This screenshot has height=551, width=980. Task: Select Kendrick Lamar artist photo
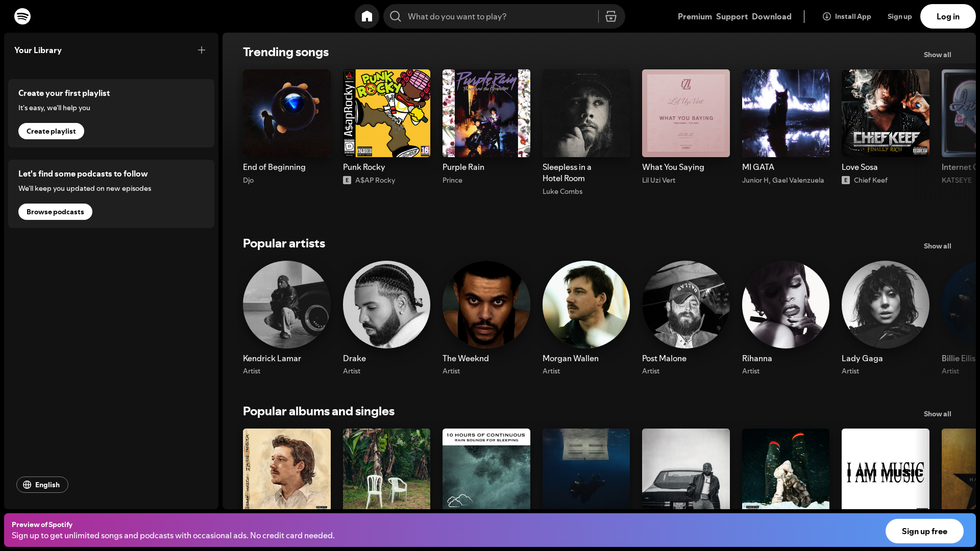287,305
